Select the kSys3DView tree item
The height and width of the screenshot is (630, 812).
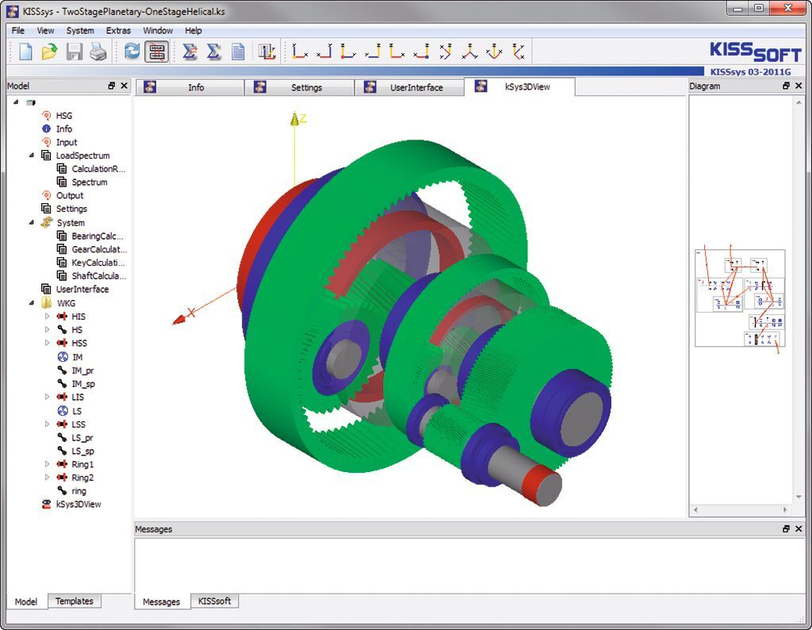(79, 504)
